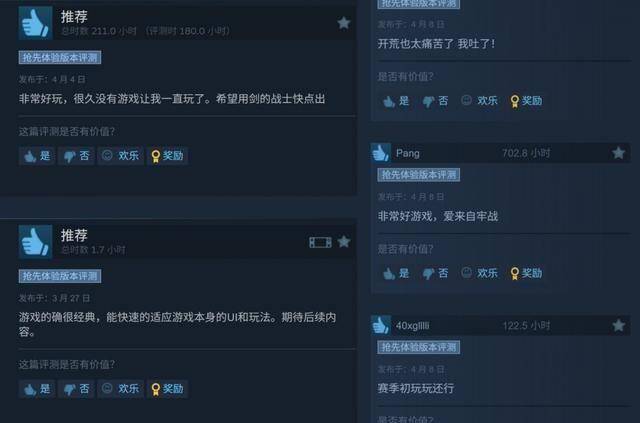The height and width of the screenshot is (423, 640).
Task: Open Pang's user profile name
Action: click(x=408, y=154)
